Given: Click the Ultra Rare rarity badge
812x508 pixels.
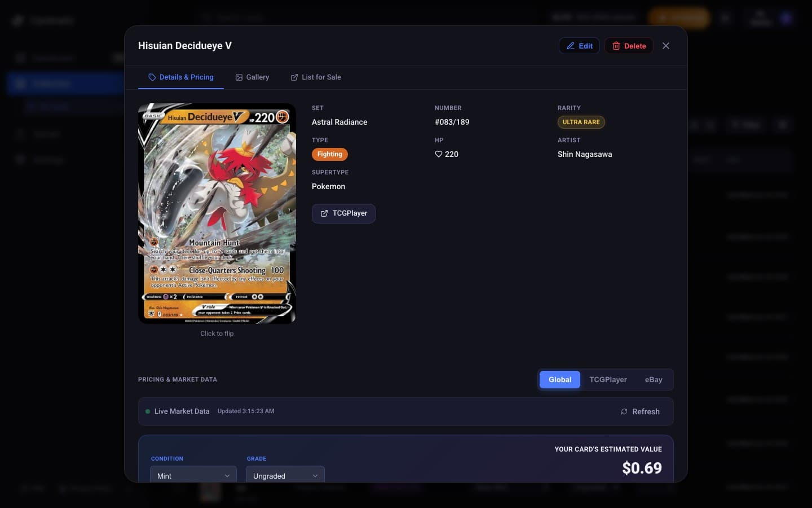Looking at the screenshot, I should [x=581, y=122].
